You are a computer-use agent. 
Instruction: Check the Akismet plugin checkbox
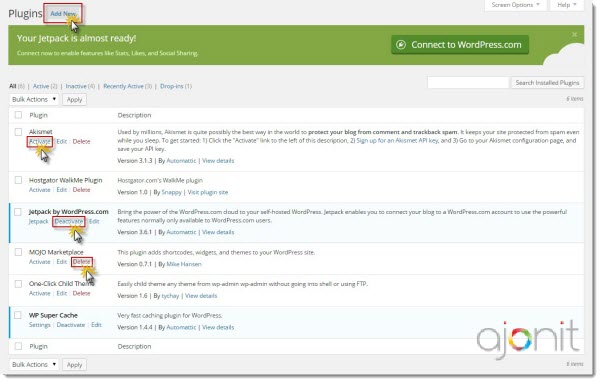click(18, 132)
